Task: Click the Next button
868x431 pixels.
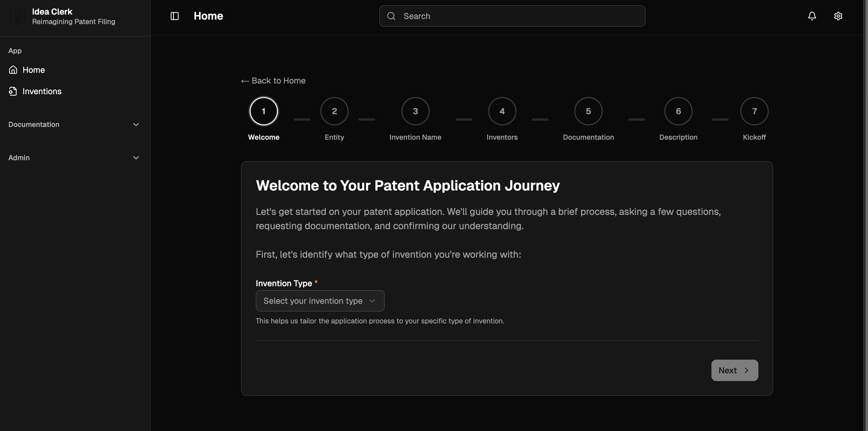Action: click(735, 370)
